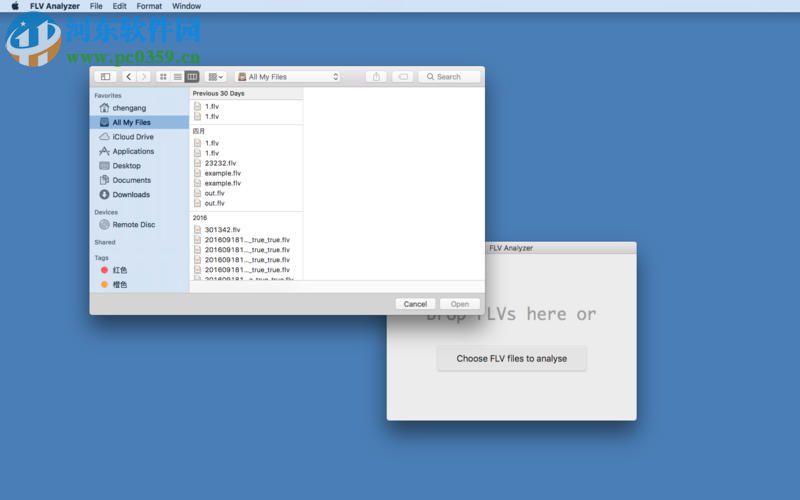Screen dimensions: 800x500
Task: Select the second example.flv file
Action: pyautogui.click(x=246, y=183)
